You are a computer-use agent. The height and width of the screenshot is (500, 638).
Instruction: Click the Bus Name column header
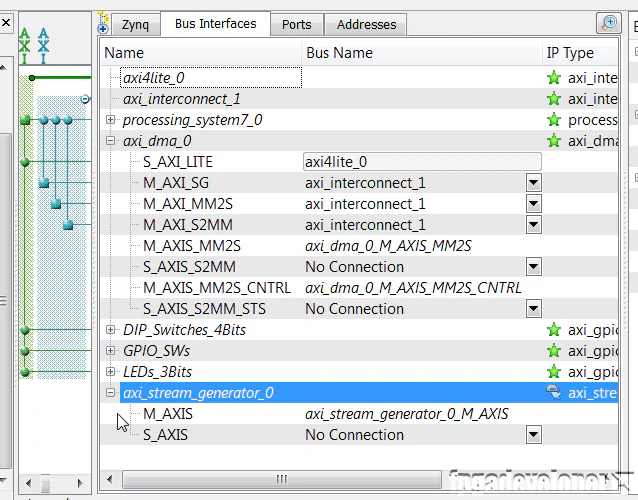click(339, 53)
